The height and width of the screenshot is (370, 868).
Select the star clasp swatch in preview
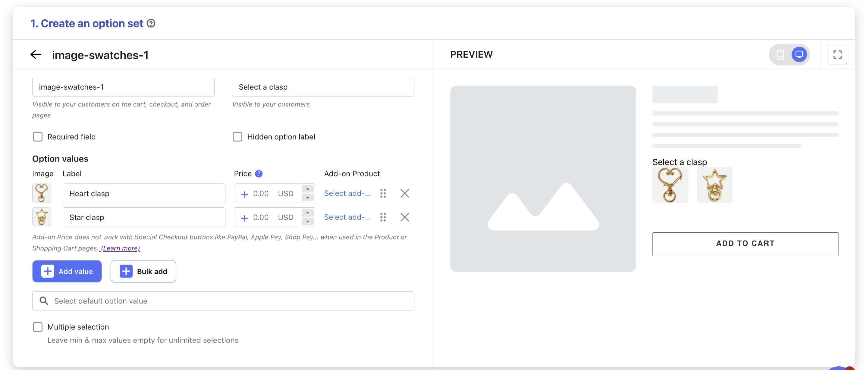click(x=714, y=185)
